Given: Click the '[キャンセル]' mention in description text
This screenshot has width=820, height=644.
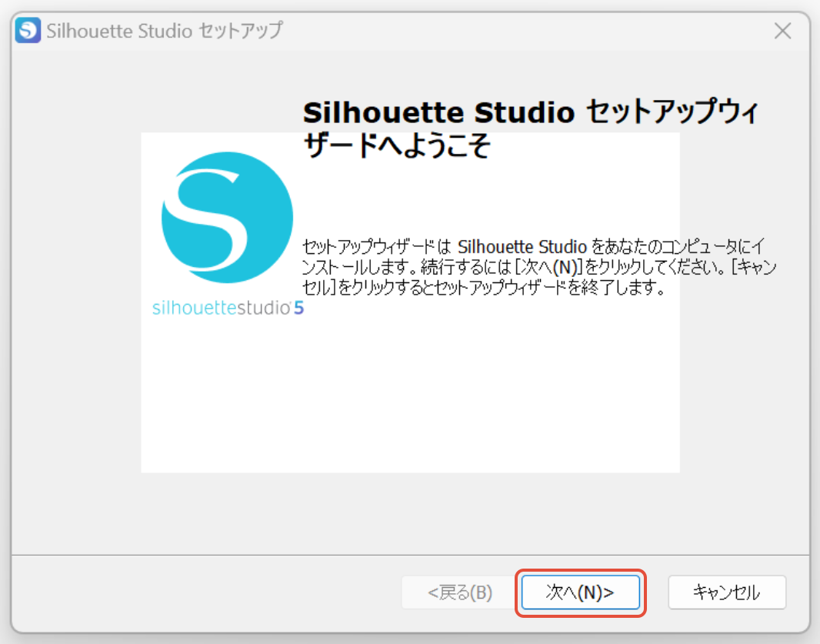Looking at the screenshot, I should (x=755, y=267).
